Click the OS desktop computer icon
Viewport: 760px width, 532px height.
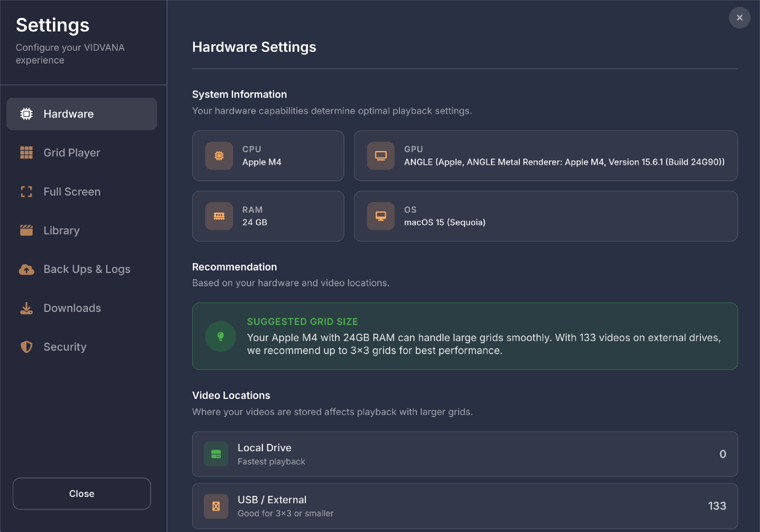click(381, 216)
